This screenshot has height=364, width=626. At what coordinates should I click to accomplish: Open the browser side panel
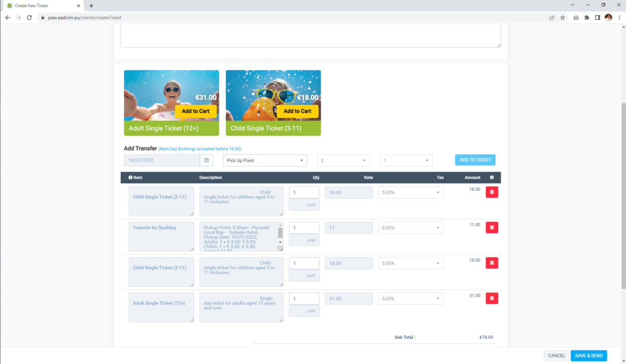[597, 17]
